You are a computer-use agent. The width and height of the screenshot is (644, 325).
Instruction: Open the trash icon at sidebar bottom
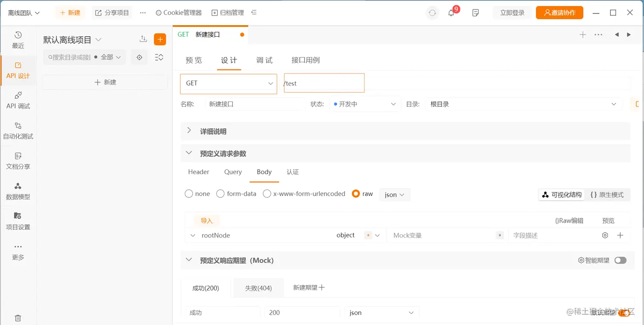(x=18, y=318)
